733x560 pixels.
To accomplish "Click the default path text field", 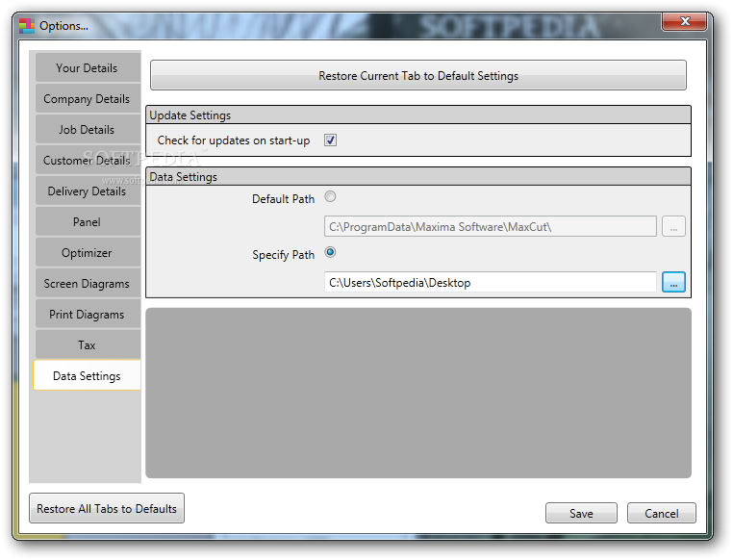I will click(x=491, y=227).
